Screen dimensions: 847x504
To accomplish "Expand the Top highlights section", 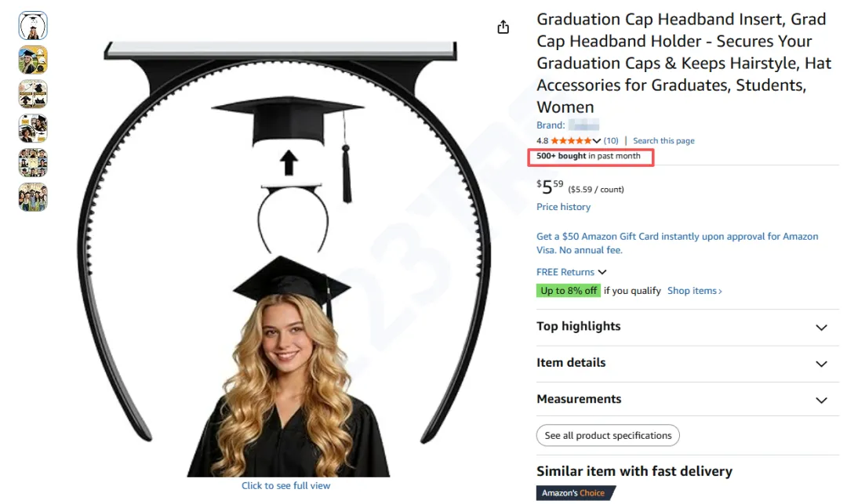I will point(821,327).
